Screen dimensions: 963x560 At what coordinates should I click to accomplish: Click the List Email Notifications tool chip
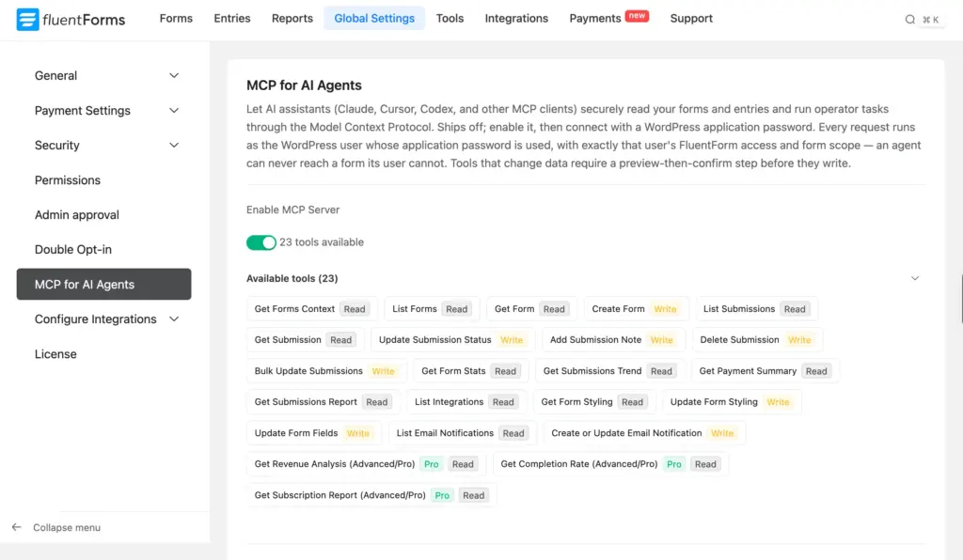462,433
